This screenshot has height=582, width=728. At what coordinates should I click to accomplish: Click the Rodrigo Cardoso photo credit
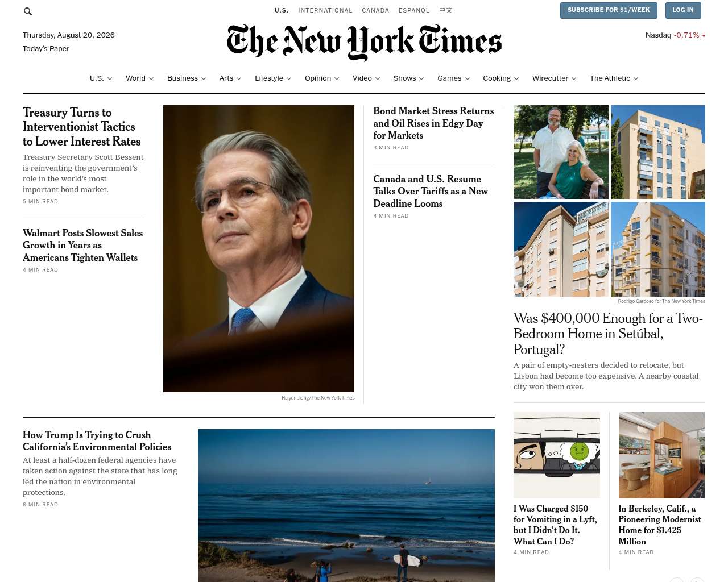tap(661, 301)
